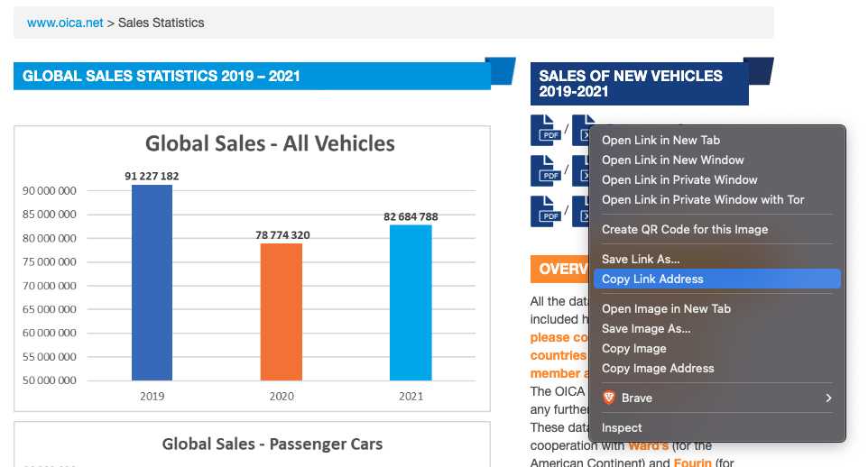Choose Save Link As… option
Screen dimensions: 868x467
(x=641, y=260)
